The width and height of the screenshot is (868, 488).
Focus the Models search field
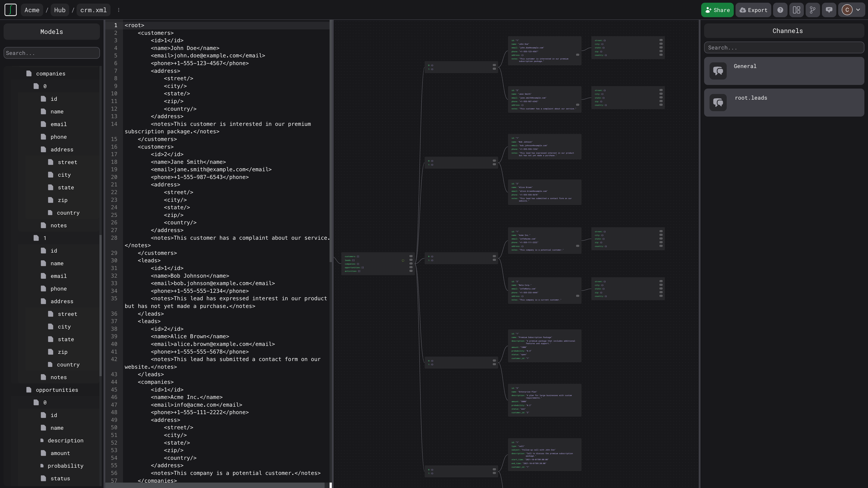[52, 53]
